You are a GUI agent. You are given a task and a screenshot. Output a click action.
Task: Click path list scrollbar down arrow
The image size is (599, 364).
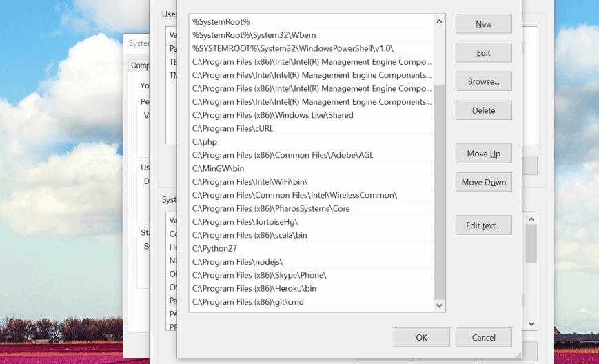pos(439,305)
